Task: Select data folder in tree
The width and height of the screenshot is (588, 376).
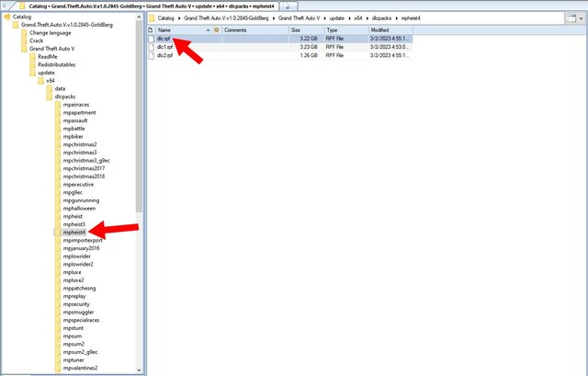Action: coord(60,88)
